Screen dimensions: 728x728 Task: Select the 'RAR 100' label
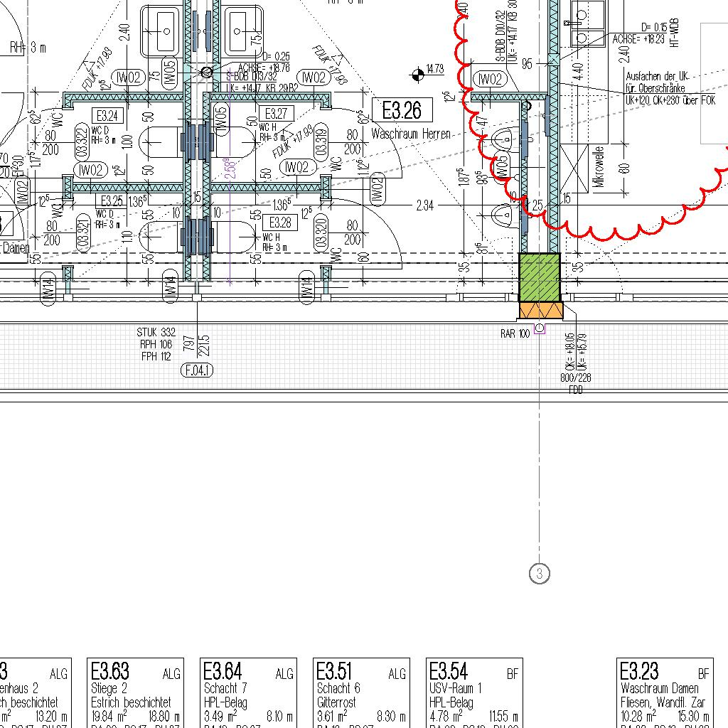click(x=515, y=333)
